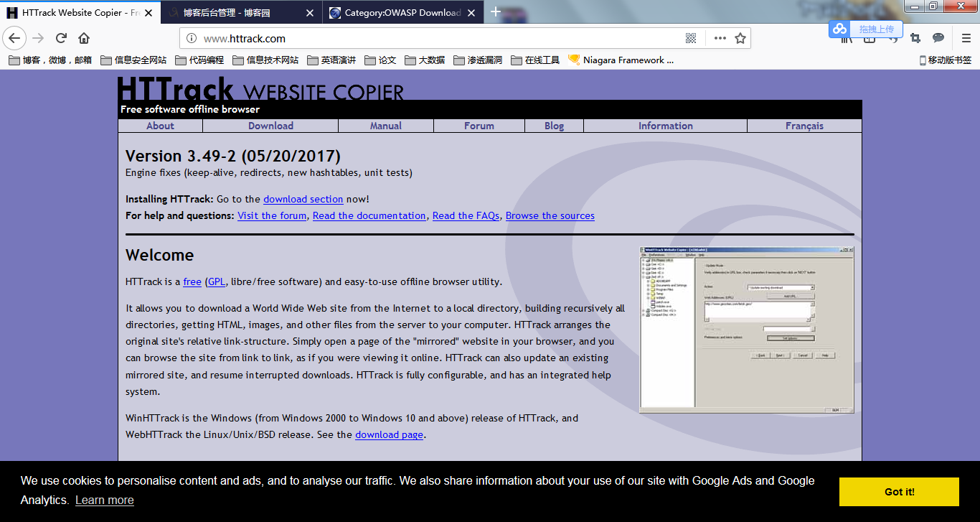Open the 英语演讲 bookmark folder
The width and height of the screenshot is (980, 522).
point(331,60)
